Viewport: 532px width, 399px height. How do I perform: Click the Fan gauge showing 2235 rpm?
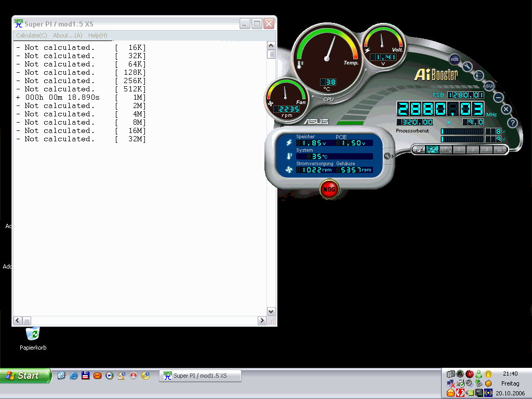point(287,100)
